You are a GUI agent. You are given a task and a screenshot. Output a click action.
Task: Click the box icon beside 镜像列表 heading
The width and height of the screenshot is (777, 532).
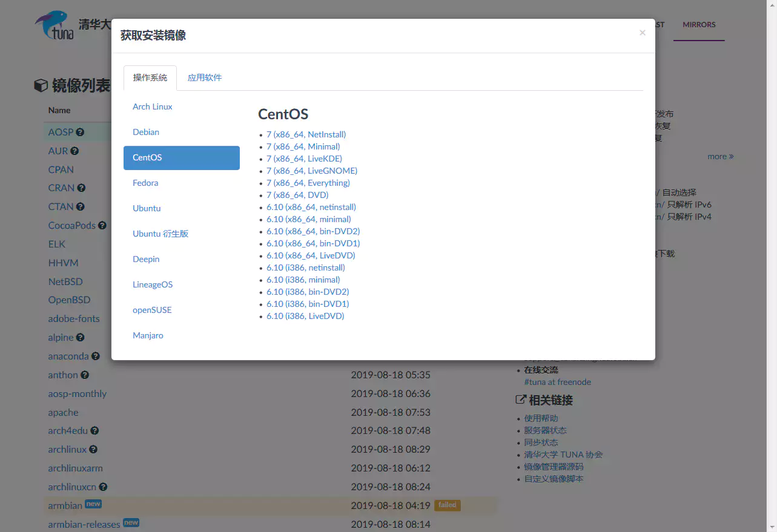point(40,85)
